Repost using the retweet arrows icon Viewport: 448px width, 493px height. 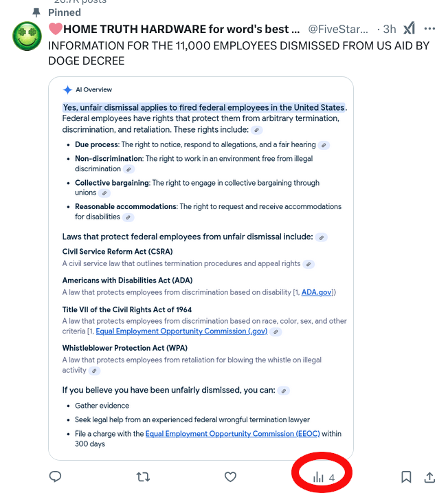pos(143,477)
